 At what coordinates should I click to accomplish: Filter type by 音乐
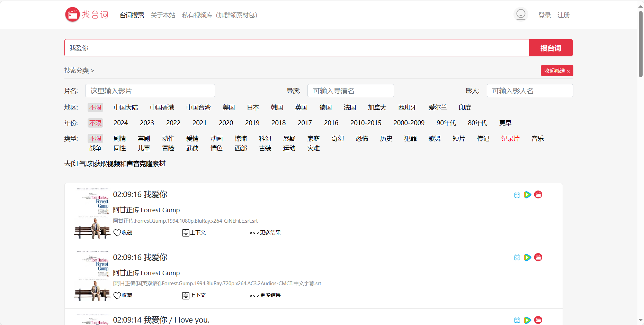[x=538, y=139]
